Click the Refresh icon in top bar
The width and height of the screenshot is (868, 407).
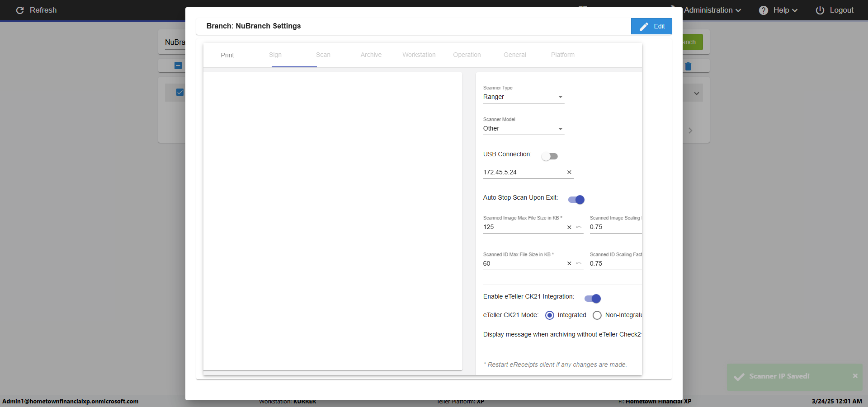pos(20,10)
